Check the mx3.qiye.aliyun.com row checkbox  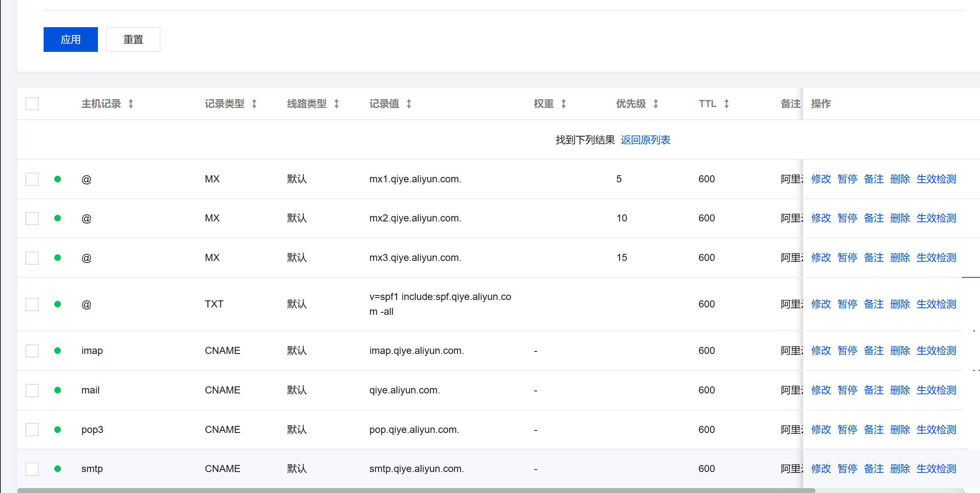(32, 258)
